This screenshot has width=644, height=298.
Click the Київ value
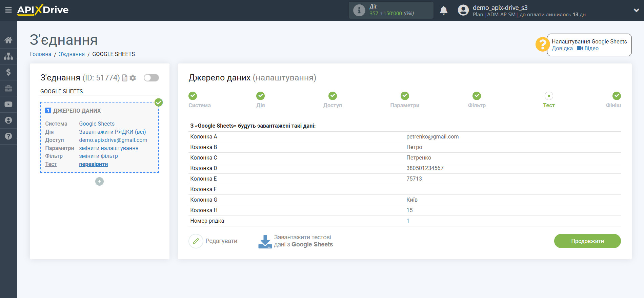pyautogui.click(x=412, y=200)
